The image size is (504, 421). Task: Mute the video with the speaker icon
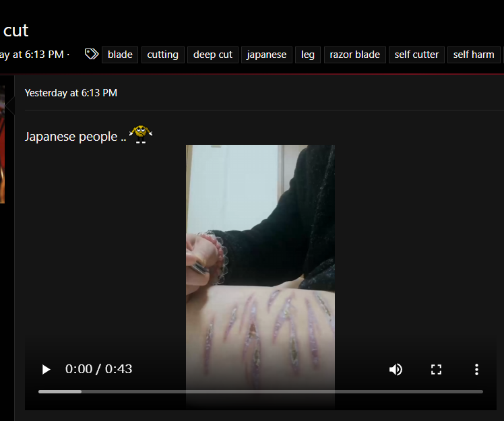pos(396,369)
